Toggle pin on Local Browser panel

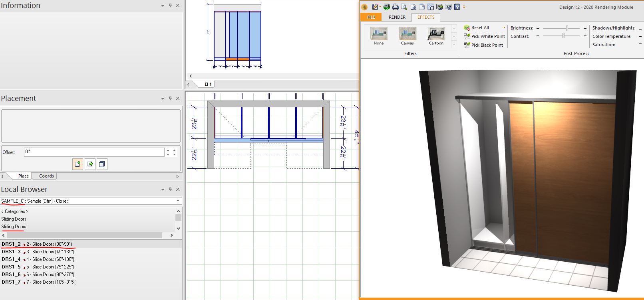pyautogui.click(x=170, y=189)
